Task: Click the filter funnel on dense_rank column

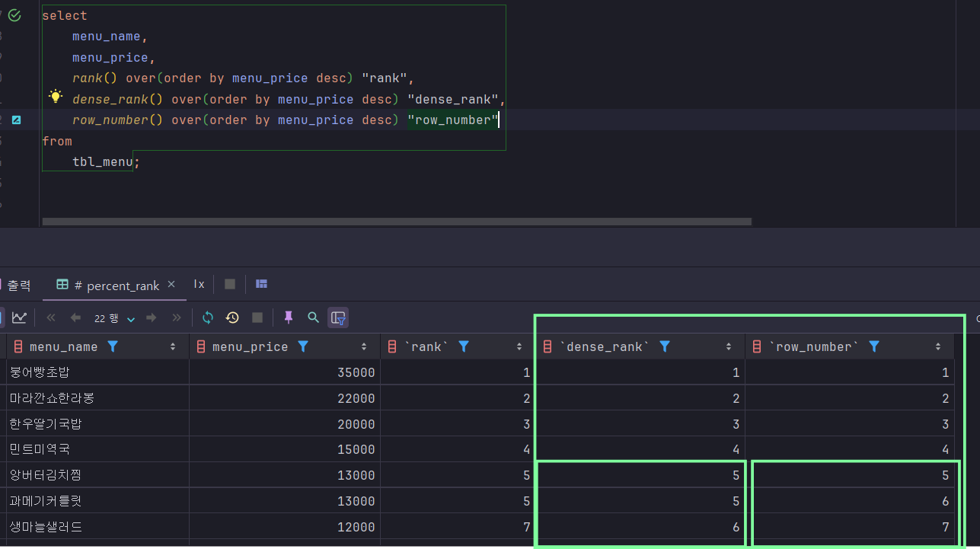Action: 665,346
